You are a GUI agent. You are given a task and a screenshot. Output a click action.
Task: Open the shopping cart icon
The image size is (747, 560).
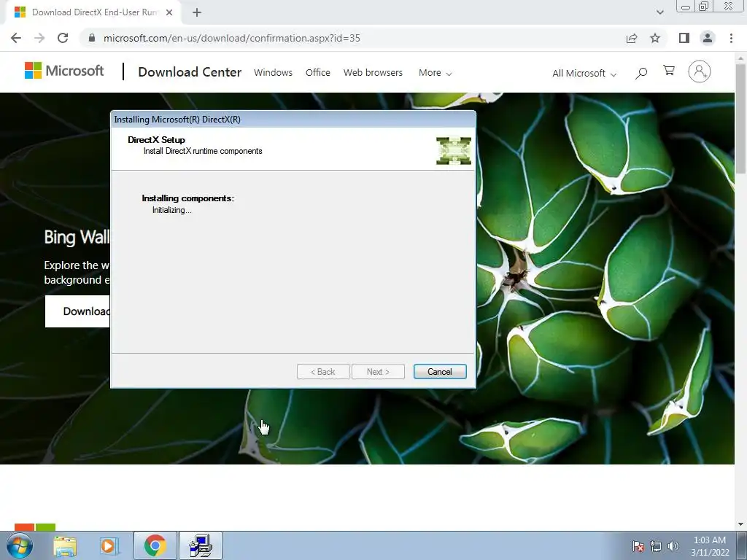(x=669, y=71)
